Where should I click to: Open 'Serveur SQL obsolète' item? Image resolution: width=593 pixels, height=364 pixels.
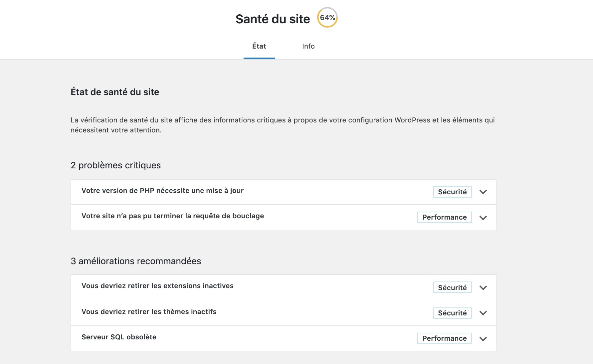pos(119,337)
